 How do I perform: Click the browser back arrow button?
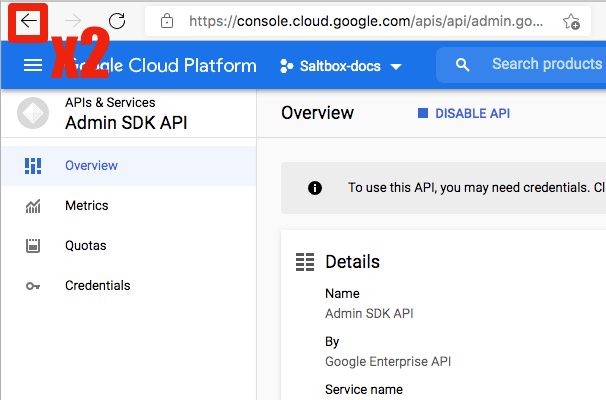(x=27, y=21)
